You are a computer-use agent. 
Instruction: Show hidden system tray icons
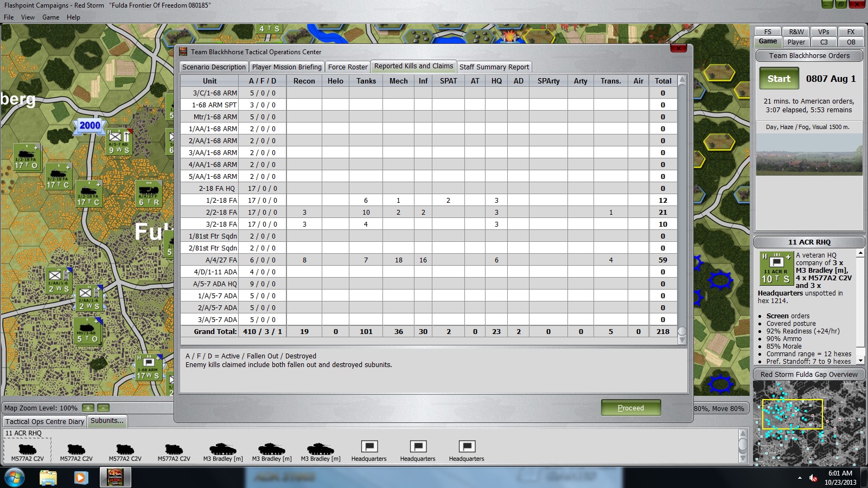click(x=800, y=478)
